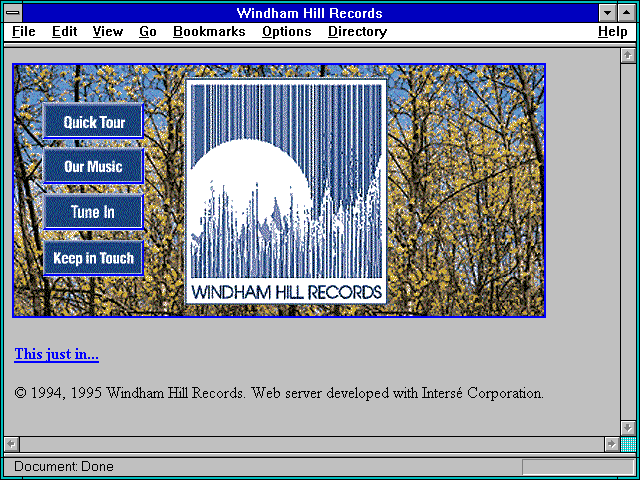Click the Windham Hill Records logo image
This screenshot has width=640, height=480.
click(286, 191)
